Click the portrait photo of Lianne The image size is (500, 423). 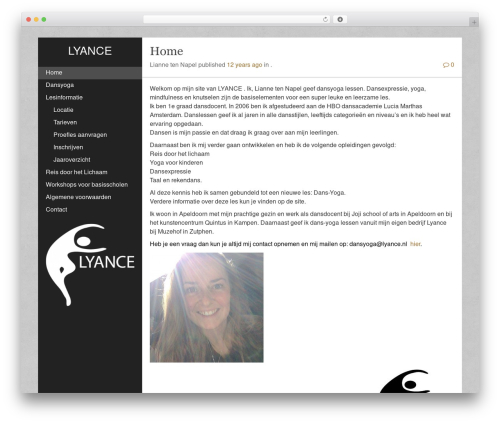207,307
